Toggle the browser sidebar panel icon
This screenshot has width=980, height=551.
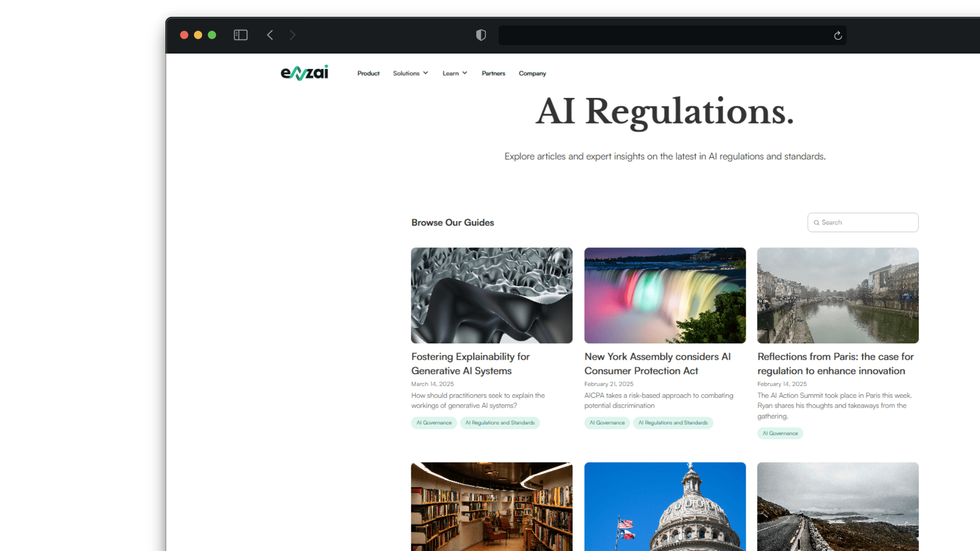[240, 35]
